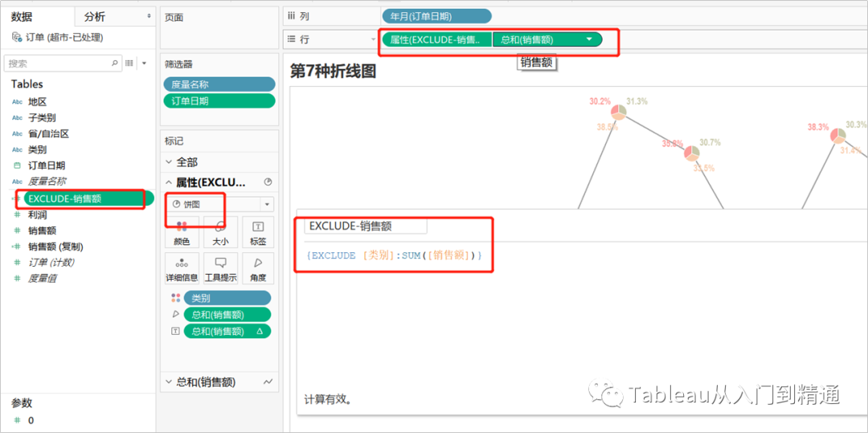The image size is (868, 433).
Task: Click the pie icon on 属性(EXCLU... header
Action: [268, 182]
